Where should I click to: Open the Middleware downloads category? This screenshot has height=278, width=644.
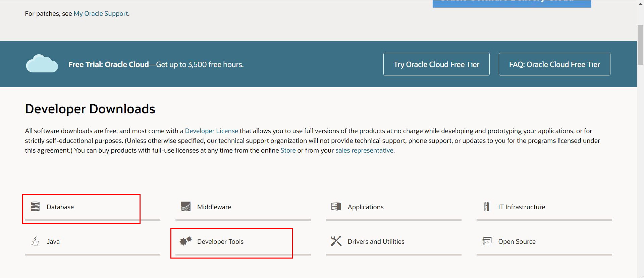pyautogui.click(x=243, y=207)
